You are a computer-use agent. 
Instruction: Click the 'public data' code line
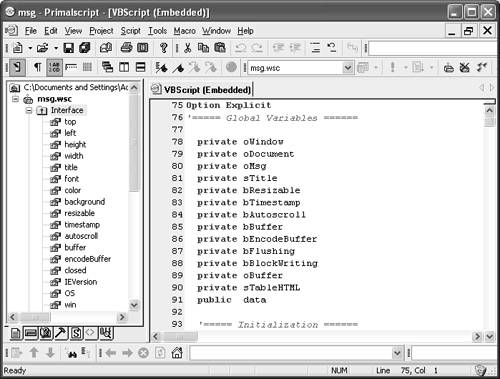click(232, 300)
